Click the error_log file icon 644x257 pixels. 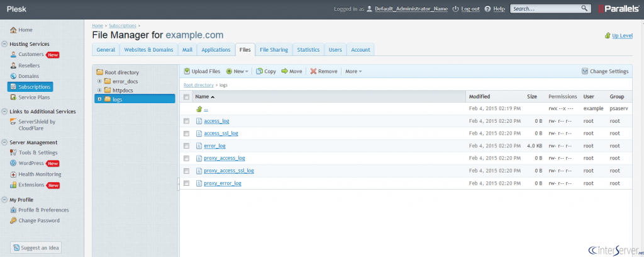199,146
